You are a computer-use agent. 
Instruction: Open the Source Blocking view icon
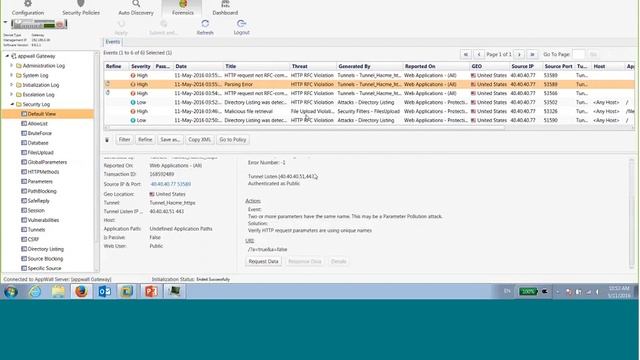click(x=24, y=259)
